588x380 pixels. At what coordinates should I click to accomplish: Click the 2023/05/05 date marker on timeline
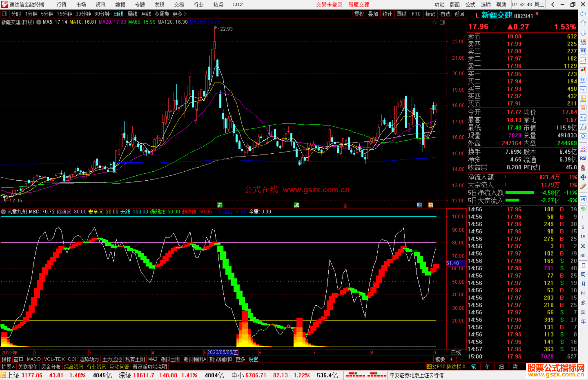[x=222, y=352]
